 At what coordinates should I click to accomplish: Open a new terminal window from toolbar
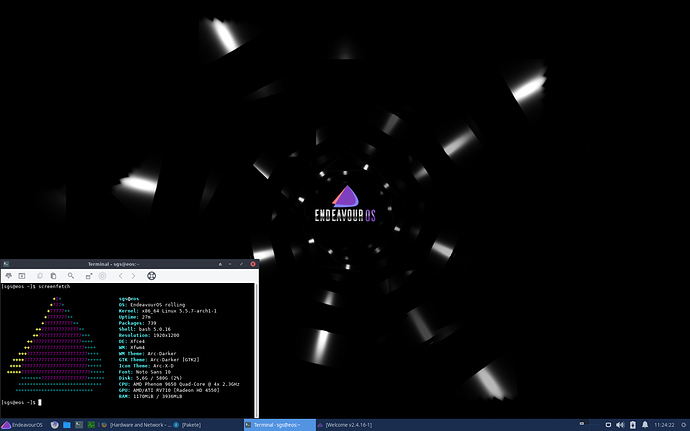click(x=22, y=276)
